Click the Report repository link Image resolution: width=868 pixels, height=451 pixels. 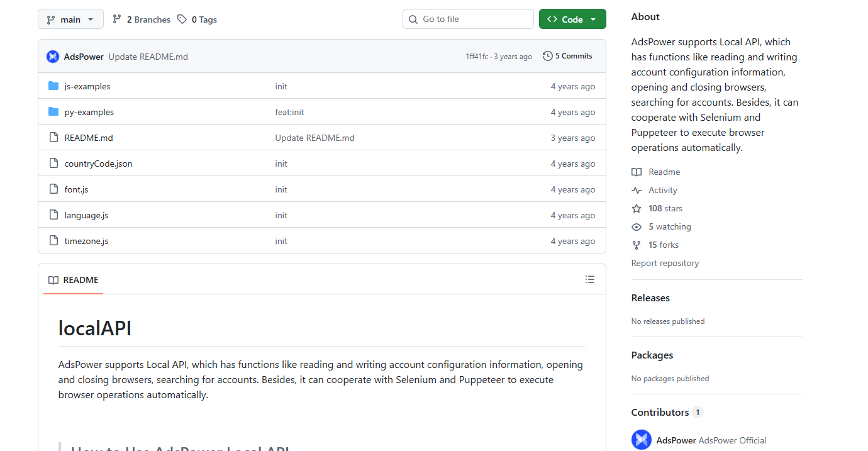(665, 263)
